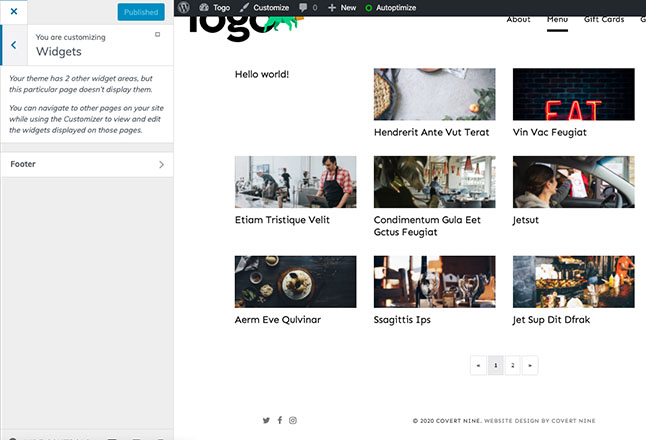This screenshot has width=646, height=440.
Task: Open the Aerm Eve Qulvinar title
Action: 278,320
